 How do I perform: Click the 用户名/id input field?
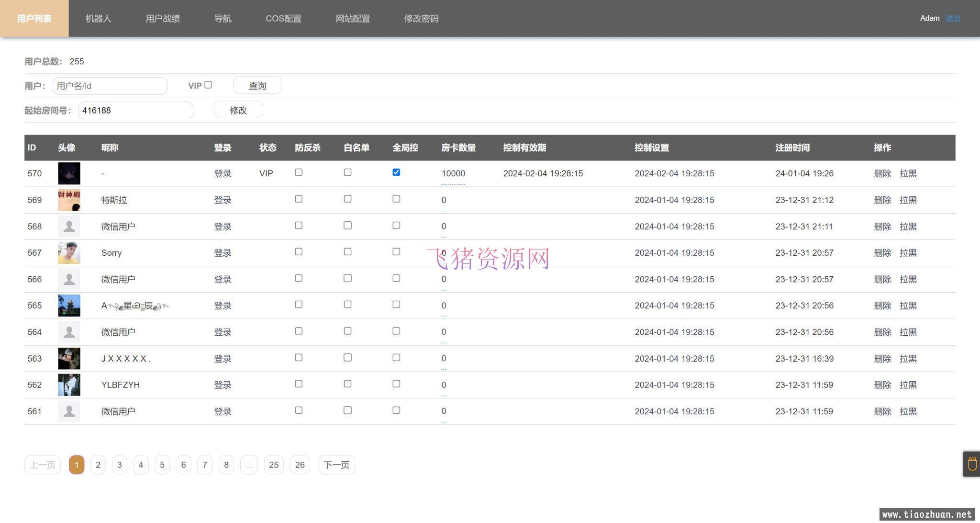110,86
